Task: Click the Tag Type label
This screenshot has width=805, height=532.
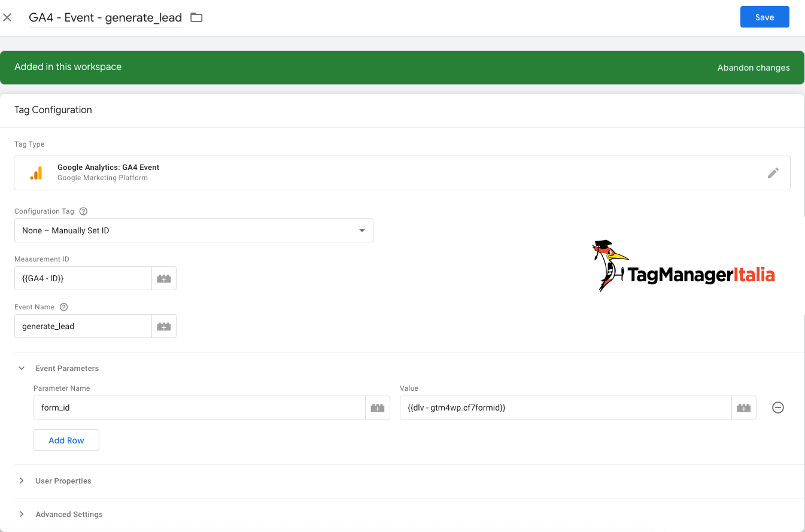Action: pyautogui.click(x=29, y=144)
